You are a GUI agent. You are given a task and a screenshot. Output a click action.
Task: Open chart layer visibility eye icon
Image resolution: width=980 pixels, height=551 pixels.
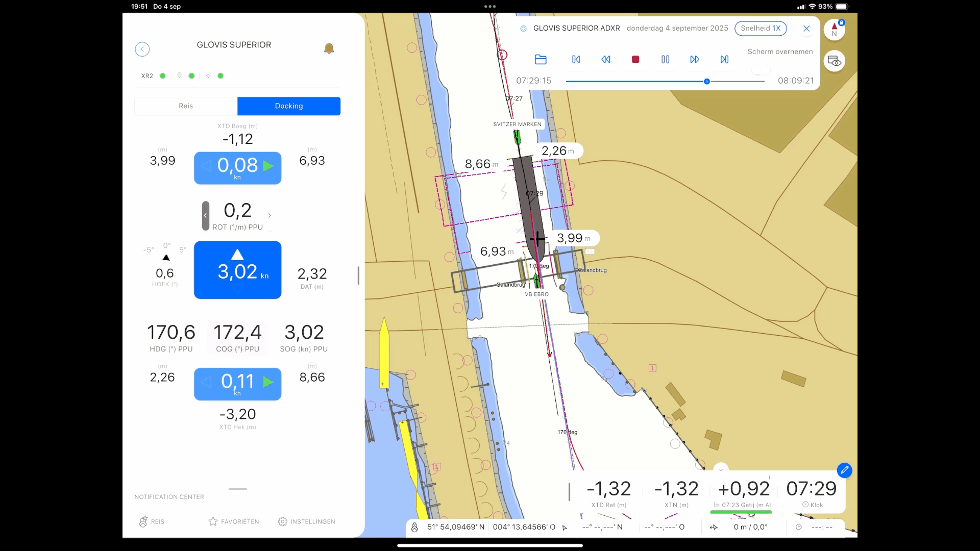(834, 61)
